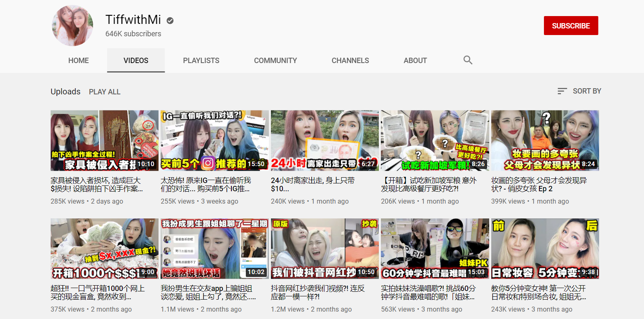Viewport: 644px width, 319px height.
Task: Click the PLAY ALL link
Action: (x=105, y=91)
